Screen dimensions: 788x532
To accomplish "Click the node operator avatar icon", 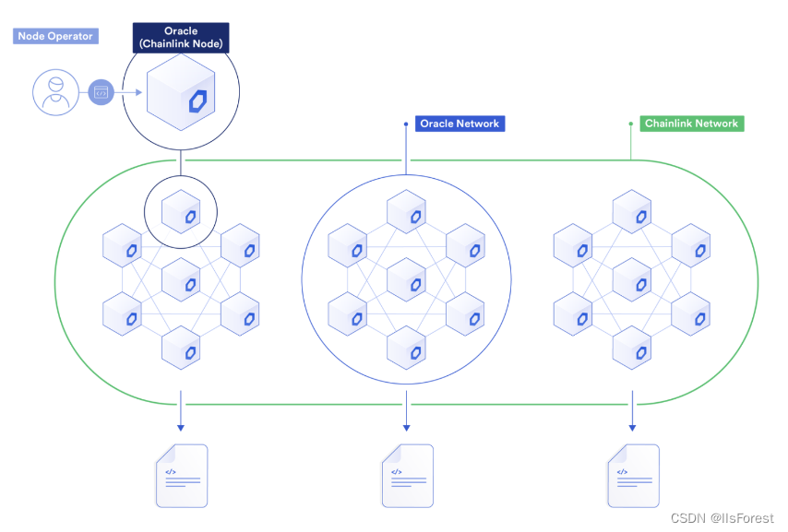I will pyautogui.click(x=55, y=92).
